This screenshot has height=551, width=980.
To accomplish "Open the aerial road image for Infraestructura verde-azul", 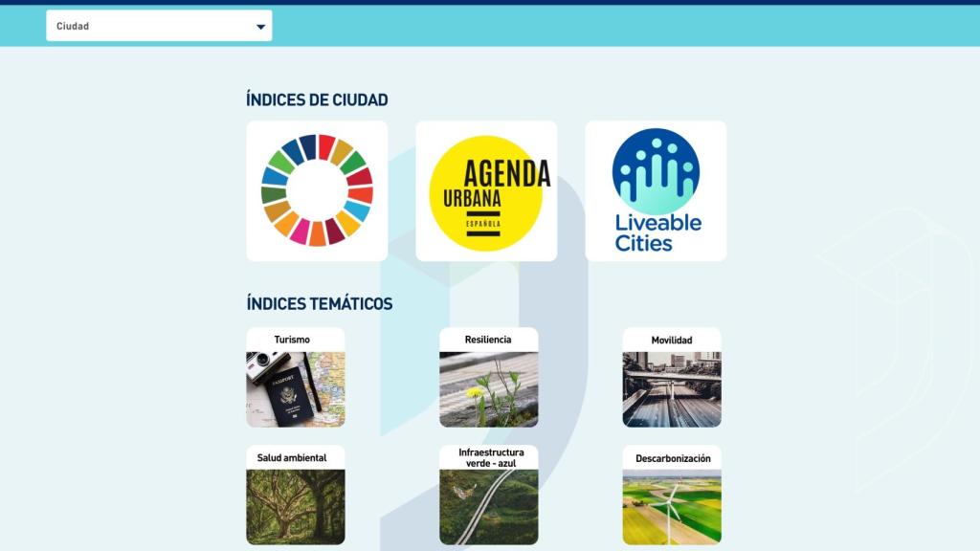I will click(488, 507).
